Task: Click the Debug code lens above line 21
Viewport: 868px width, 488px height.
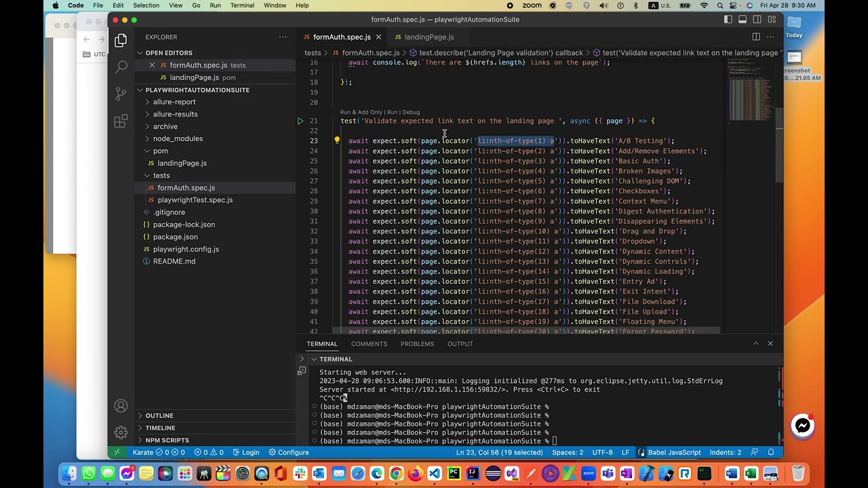Action: tap(411, 112)
